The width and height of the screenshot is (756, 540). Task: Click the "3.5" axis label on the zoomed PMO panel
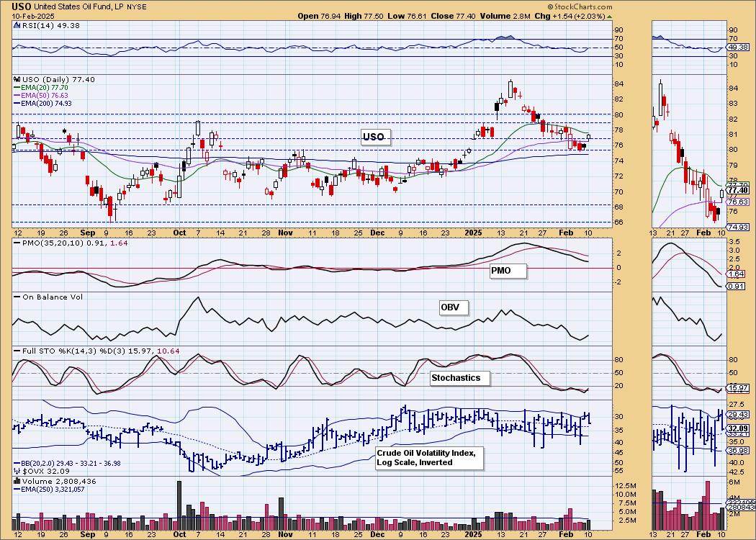(734, 241)
